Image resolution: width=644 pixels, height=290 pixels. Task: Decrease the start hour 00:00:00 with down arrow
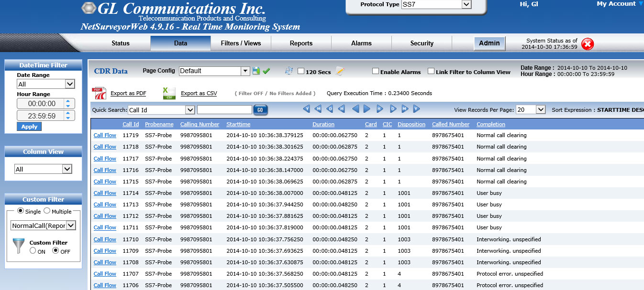[68, 106]
